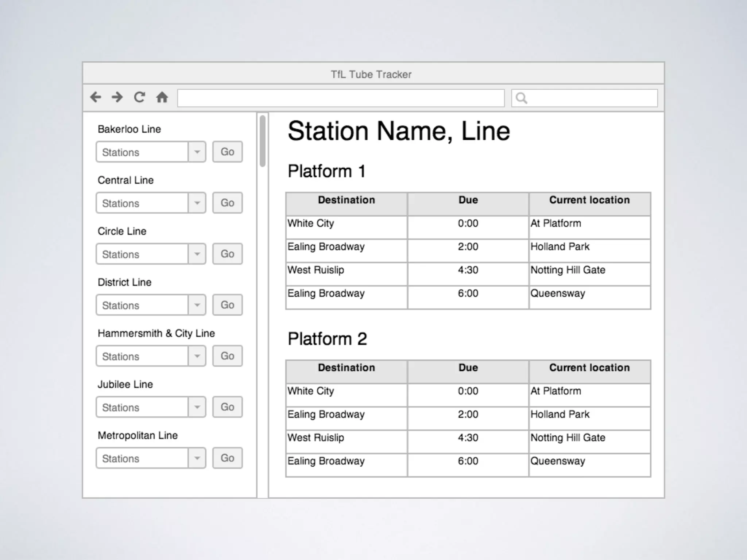Open the Bakerloo Line stations dropdown
This screenshot has height=560, width=747.
point(197,152)
